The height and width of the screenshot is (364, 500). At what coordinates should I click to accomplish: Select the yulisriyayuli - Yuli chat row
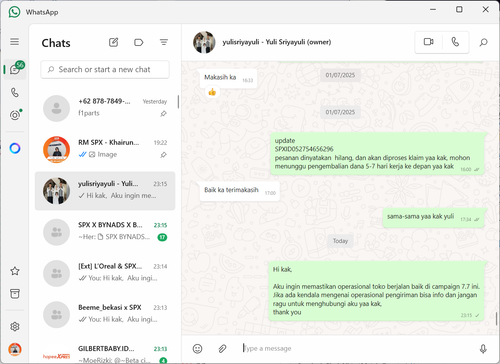(105, 191)
